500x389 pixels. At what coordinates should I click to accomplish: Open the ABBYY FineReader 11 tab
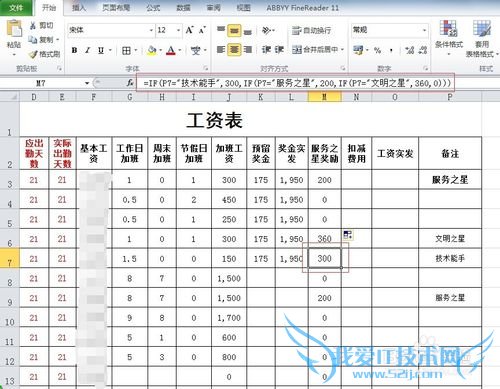tap(303, 7)
